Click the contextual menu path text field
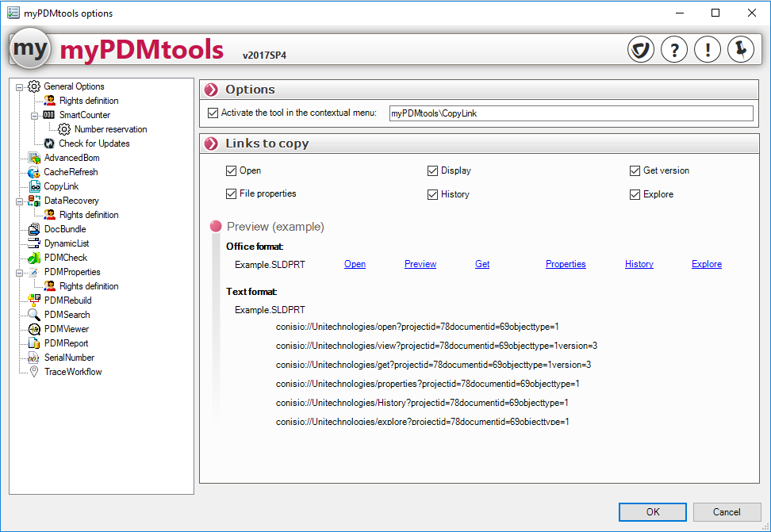The width and height of the screenshot is (771, 532). [x=570, y=113]
